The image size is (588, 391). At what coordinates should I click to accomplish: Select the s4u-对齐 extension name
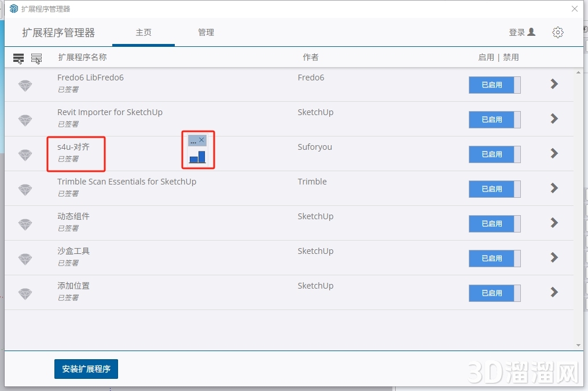(x=73, y=147)
